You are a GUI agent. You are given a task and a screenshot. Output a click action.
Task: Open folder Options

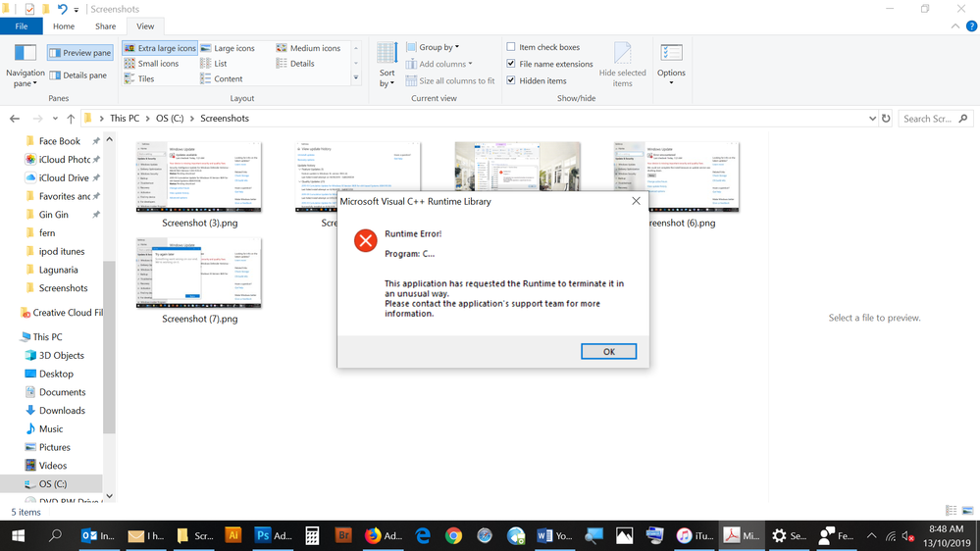pyautogui.click(x=671, y=65)
